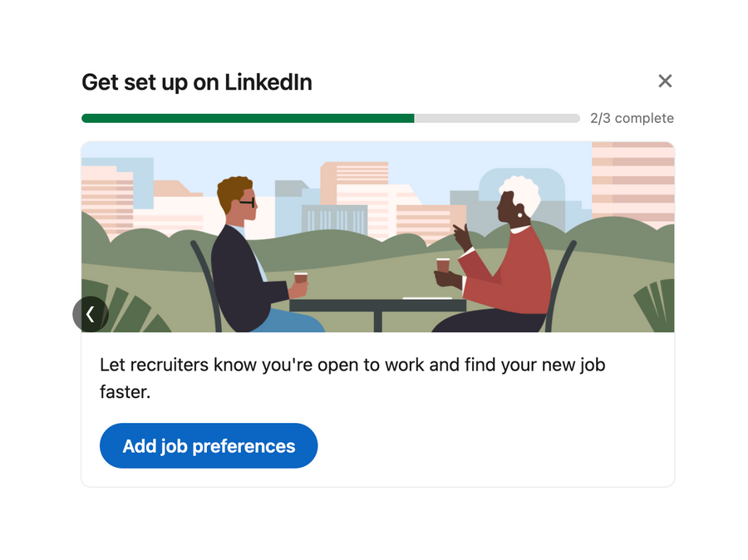The height and width of the screenshot is (560, 748).
Task: Tap the circular back arrow over the illustration
Action: [91, 313]
